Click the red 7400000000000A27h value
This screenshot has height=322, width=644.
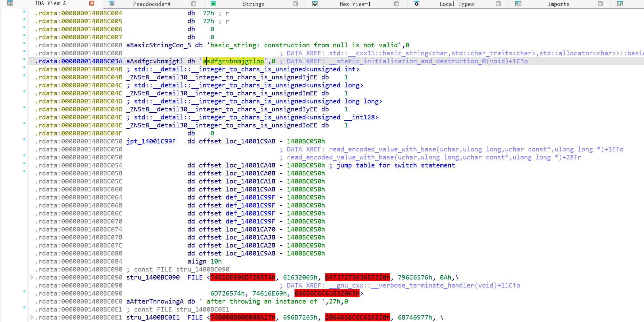(x=243, y=317)
